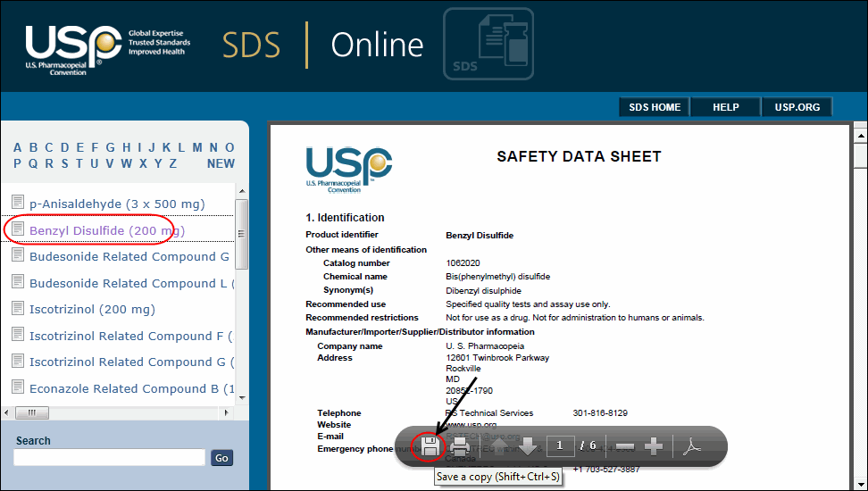Filter list by letter B

pyautogui.click(x=33, y=148)
